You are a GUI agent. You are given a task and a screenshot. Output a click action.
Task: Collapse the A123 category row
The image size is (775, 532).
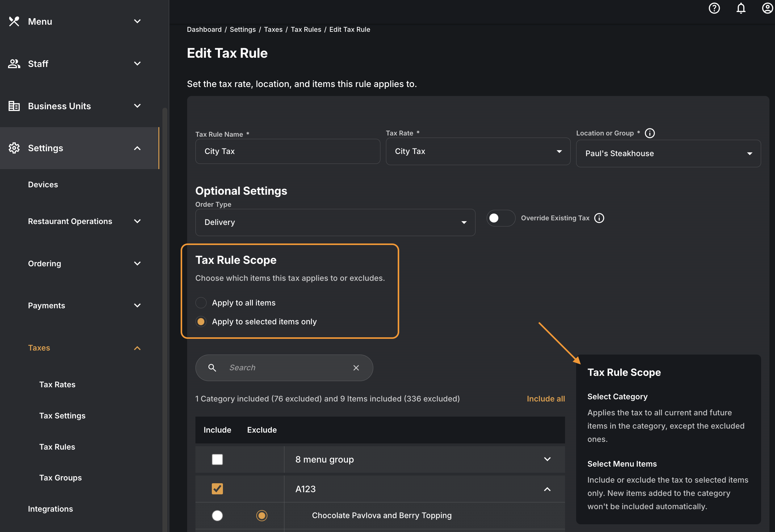pyautogui.click(x=547, y=489)
